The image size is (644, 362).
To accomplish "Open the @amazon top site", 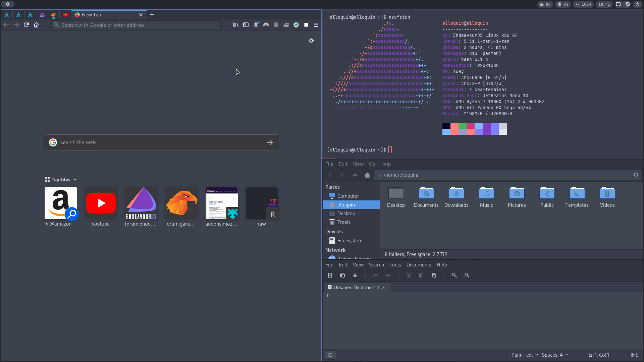I will [x=61, y=207].
